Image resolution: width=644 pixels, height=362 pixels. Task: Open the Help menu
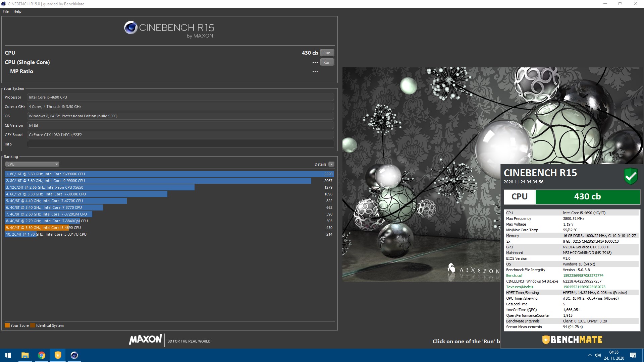coord(17,11)
